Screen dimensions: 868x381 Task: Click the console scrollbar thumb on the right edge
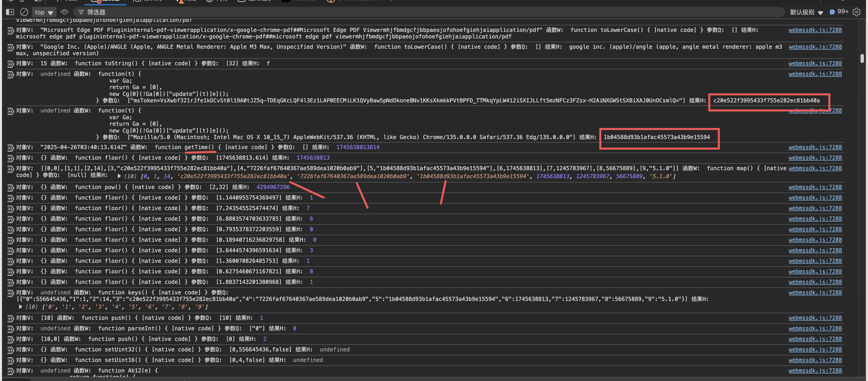862,58
